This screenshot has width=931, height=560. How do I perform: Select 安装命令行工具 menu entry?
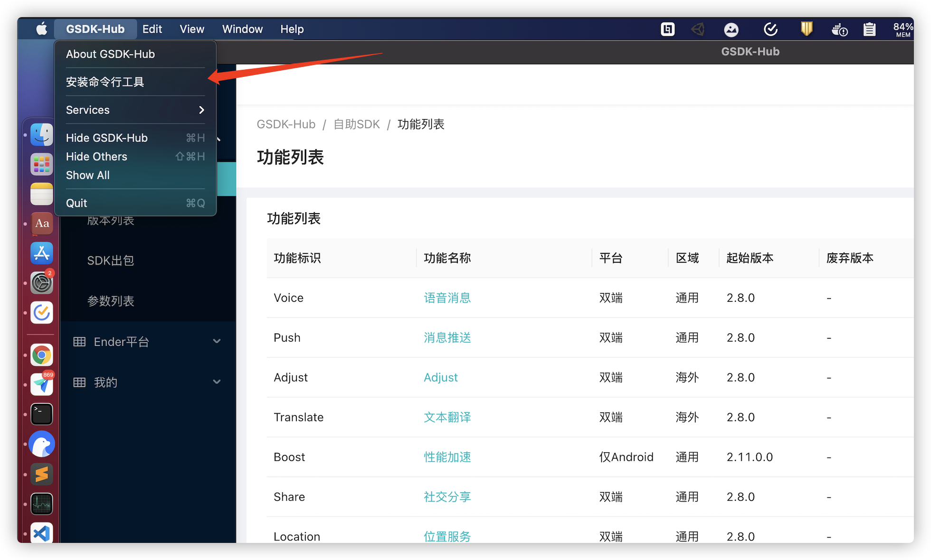click(x=135, y=82)
